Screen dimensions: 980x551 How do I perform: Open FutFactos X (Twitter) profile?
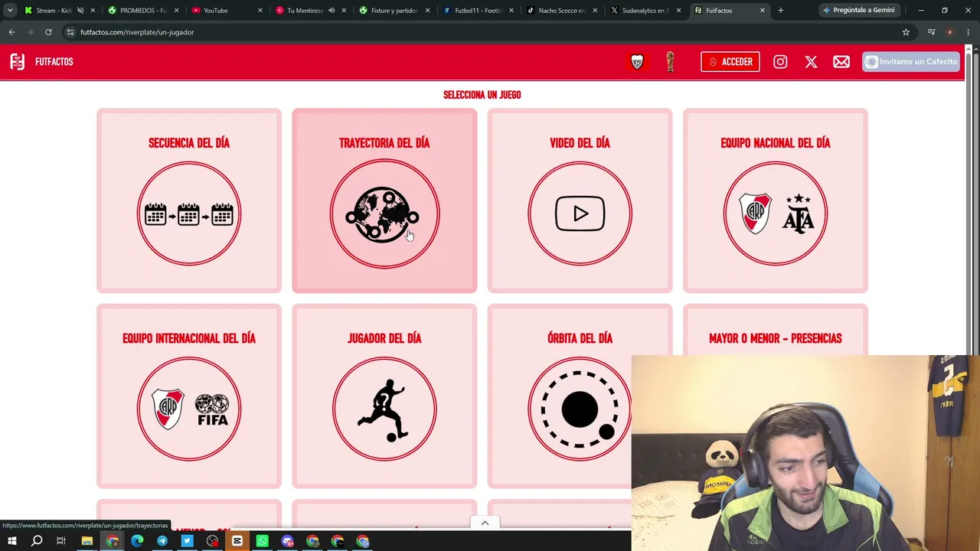pos(811,62)
